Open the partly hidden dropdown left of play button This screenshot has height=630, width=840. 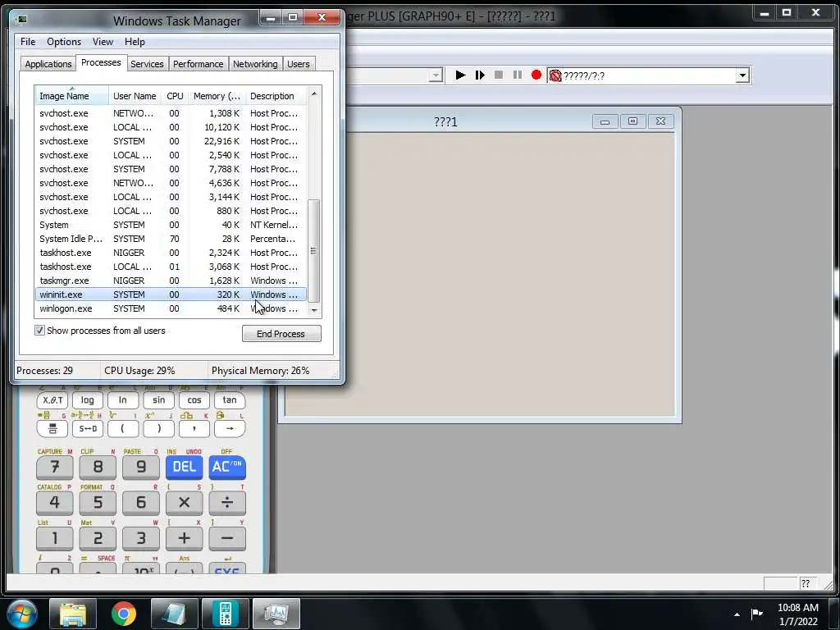point(436,75)
